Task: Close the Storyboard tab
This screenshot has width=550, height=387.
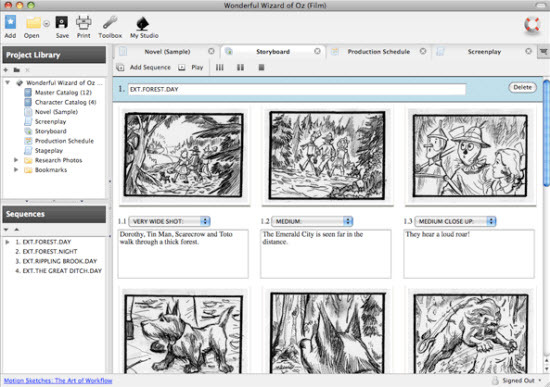Action: [x=317, y=51]
